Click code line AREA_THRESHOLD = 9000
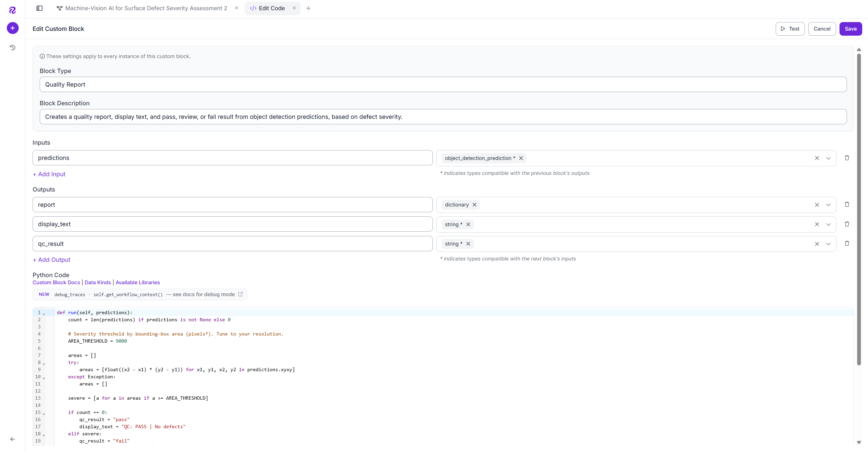This screenshot has width=868, height=452. [97, 341]
